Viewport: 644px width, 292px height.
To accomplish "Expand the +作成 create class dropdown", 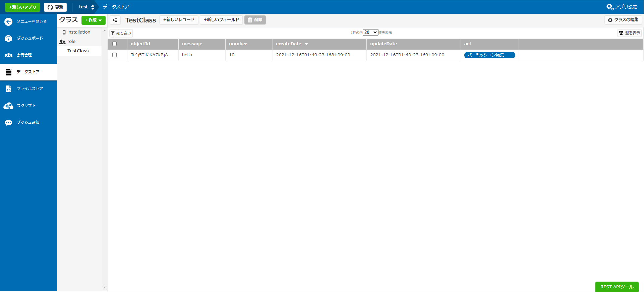I will pyautogui.click(x=94, y=20).
